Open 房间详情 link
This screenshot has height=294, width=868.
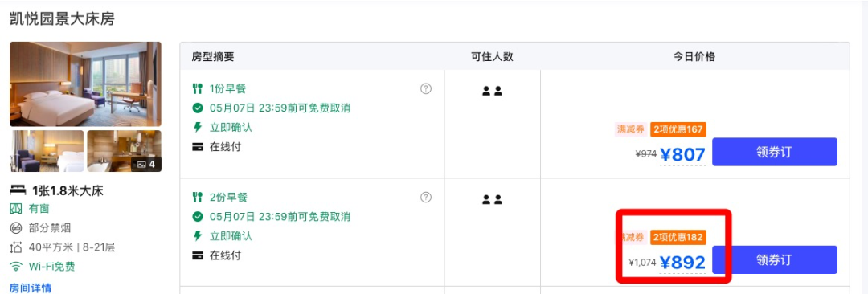pyautogui.click(x=31, y=288)
